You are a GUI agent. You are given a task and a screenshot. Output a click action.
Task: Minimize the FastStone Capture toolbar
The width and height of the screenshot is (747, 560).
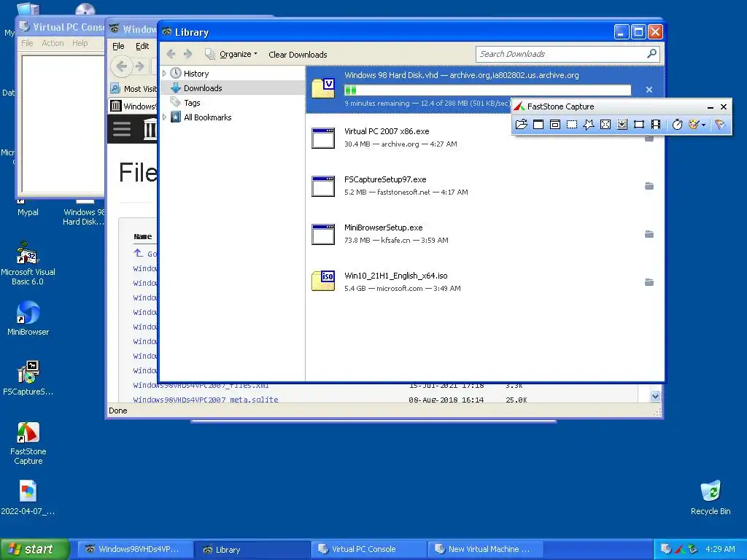tap(710, 106)
